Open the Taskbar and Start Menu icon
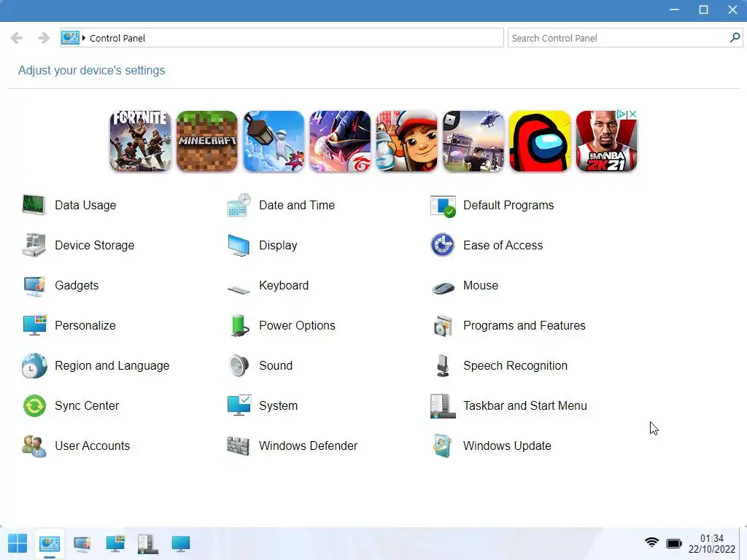747x560 pixels. (443, 406)
